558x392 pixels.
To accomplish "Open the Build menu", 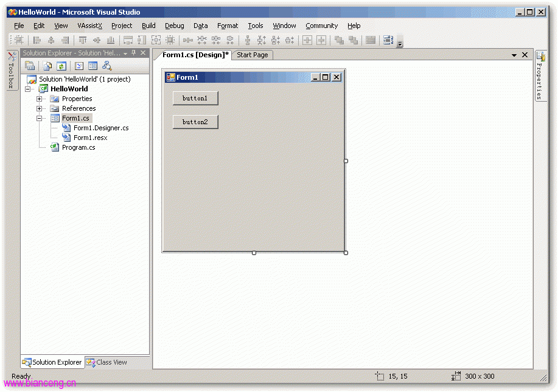I will coord(148,26).
